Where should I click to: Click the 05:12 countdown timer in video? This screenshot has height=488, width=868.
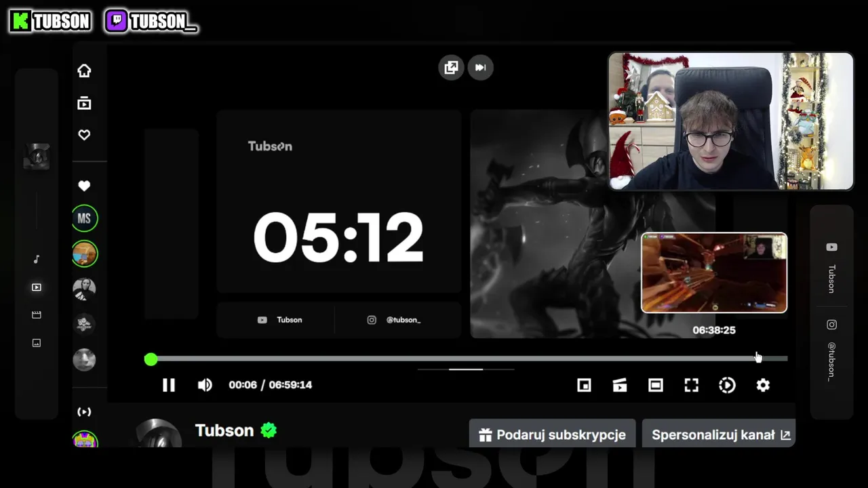point(338,237)
